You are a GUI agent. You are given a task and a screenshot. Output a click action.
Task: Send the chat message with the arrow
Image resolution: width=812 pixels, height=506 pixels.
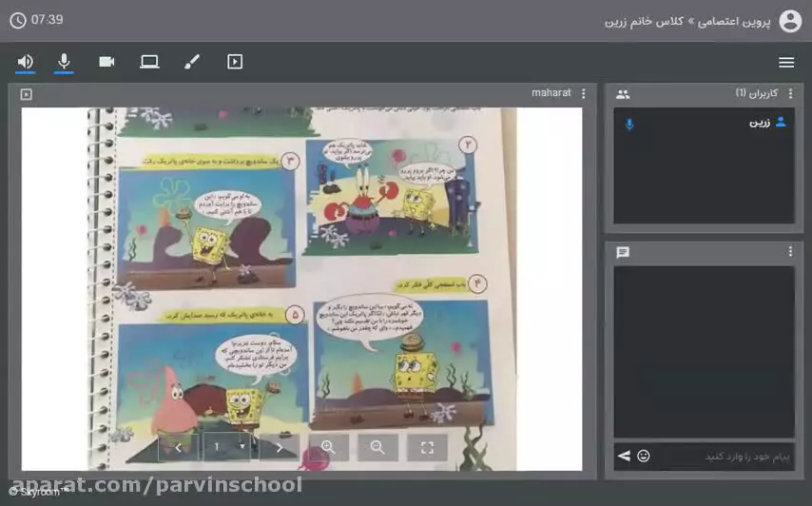point(624,456)
